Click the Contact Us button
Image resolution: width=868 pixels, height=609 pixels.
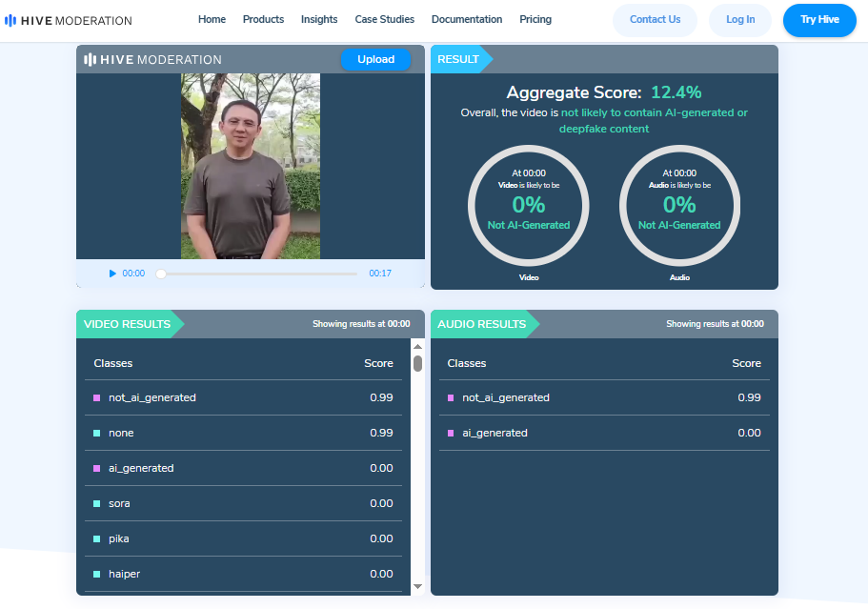click(655, 20)
